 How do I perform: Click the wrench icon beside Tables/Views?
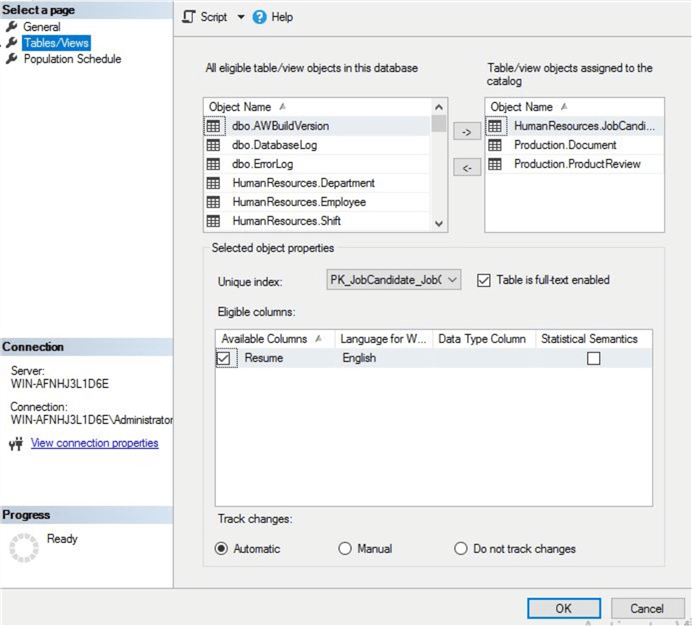12,42
